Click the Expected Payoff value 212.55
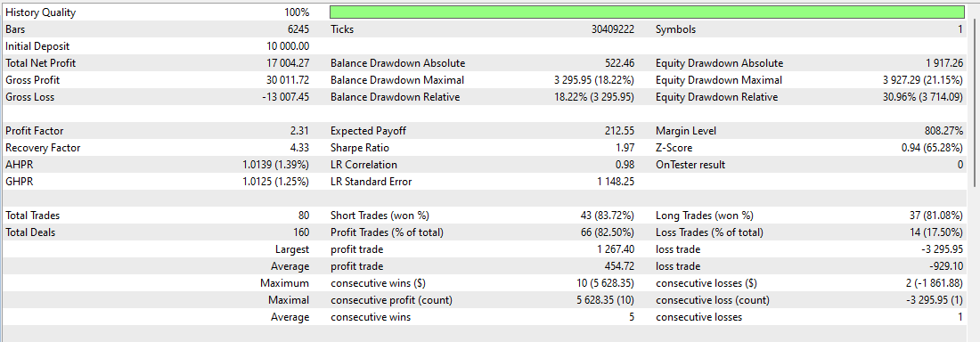Image resolution: width=980 pixels, height=342 pixels. [620, 131]
